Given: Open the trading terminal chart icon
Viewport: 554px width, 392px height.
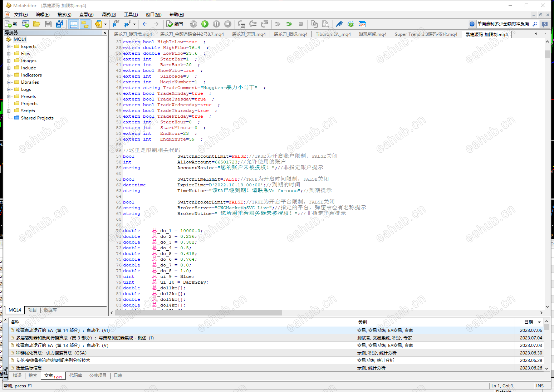Looking at the screenshot, I should [x=362, y=24].
